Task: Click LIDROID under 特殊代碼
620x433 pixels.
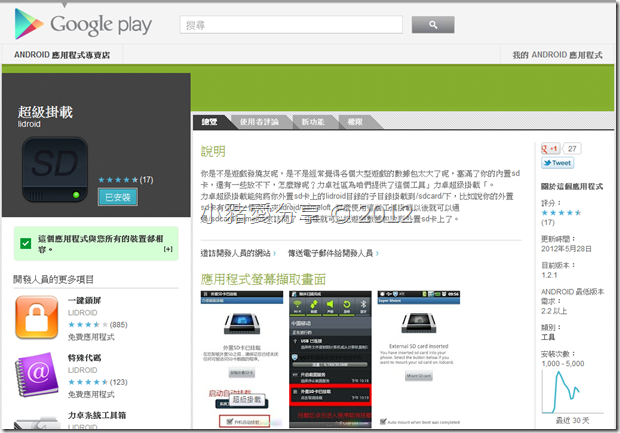Action: tap(82, 370)
